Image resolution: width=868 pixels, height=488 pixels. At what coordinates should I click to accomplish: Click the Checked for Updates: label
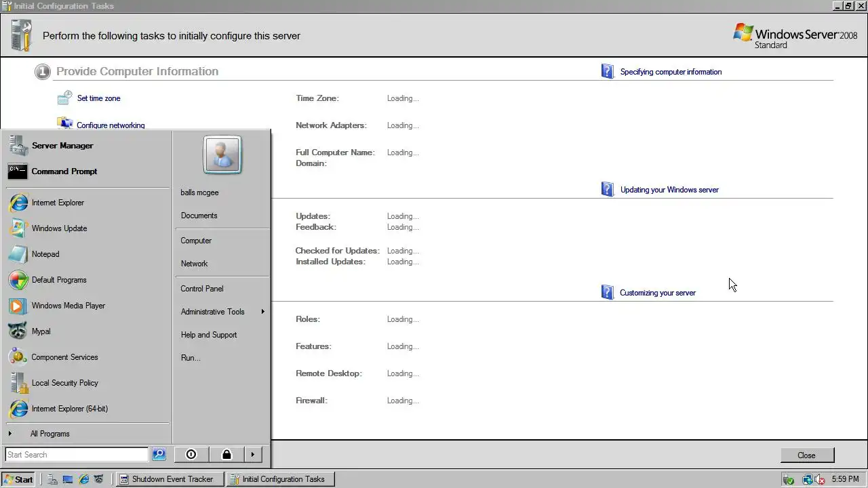point(338,251)
